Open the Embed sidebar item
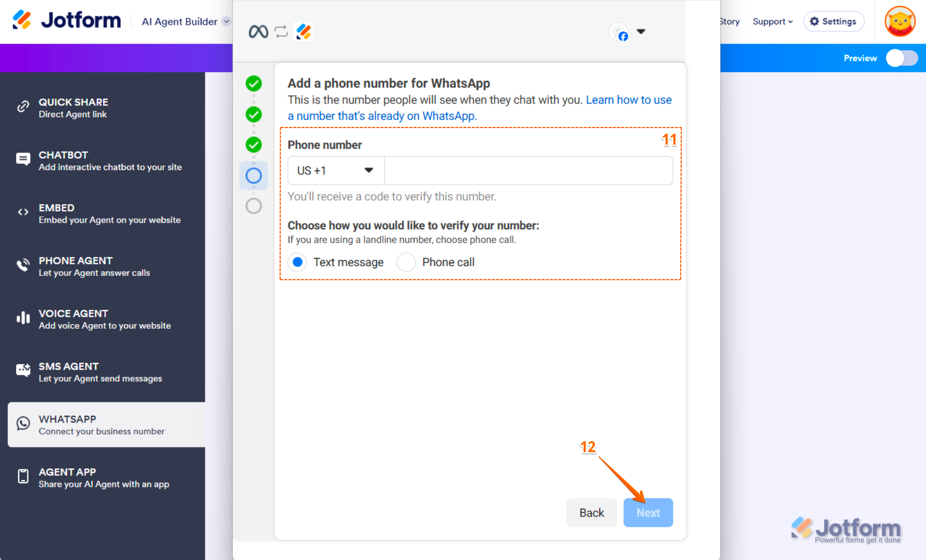Image resolution: width=926 pixels, height=560 pixels. click(106, 214)
